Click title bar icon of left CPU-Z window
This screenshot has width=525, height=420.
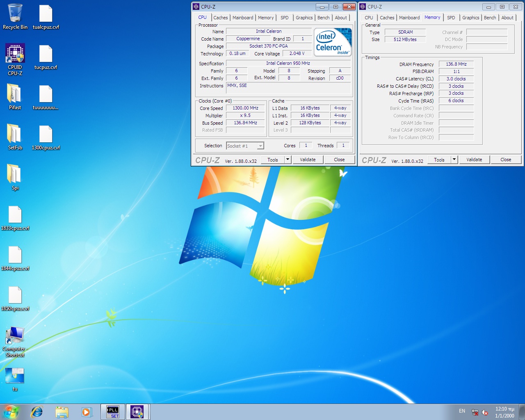(196, 7)
